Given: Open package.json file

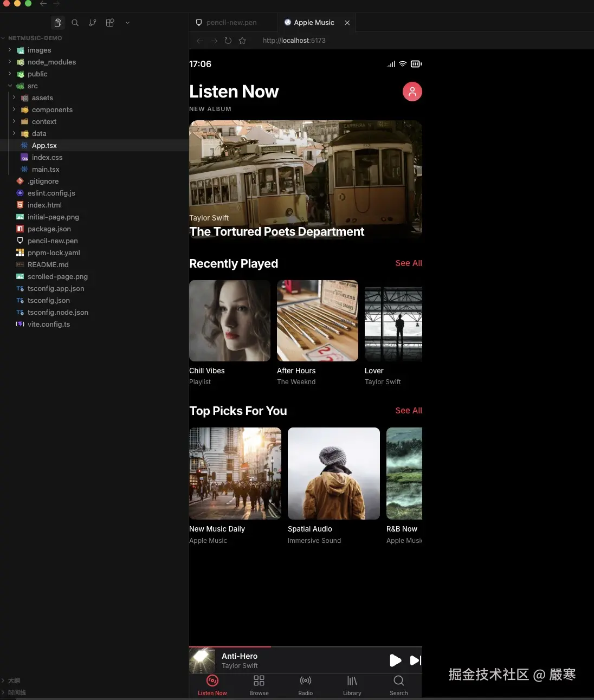Looking at the screenshot, I should 94,229.
